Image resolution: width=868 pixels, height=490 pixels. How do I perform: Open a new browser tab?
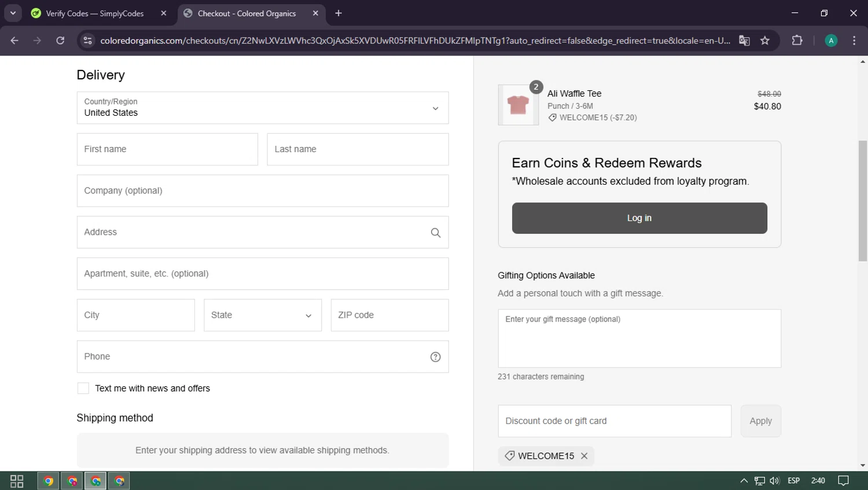339,13
